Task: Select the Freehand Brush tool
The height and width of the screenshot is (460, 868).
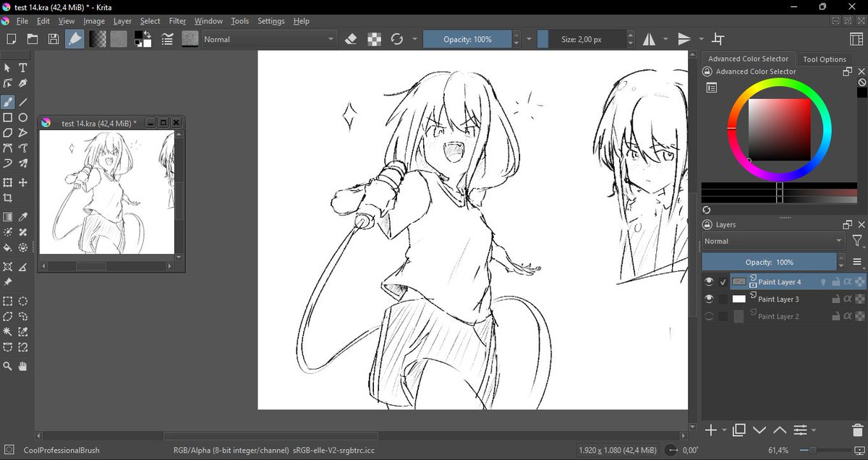Action: click(x=7, y=102)
